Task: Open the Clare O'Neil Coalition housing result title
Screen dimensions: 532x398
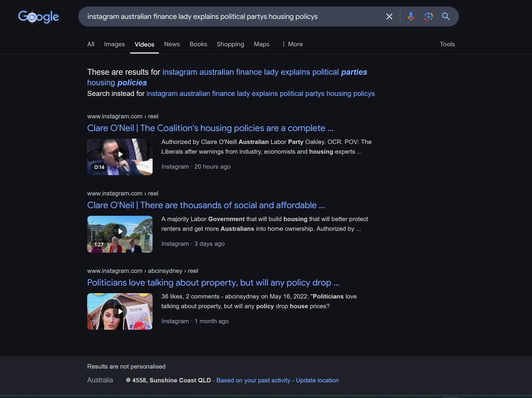Action: (x=210, y=128)
